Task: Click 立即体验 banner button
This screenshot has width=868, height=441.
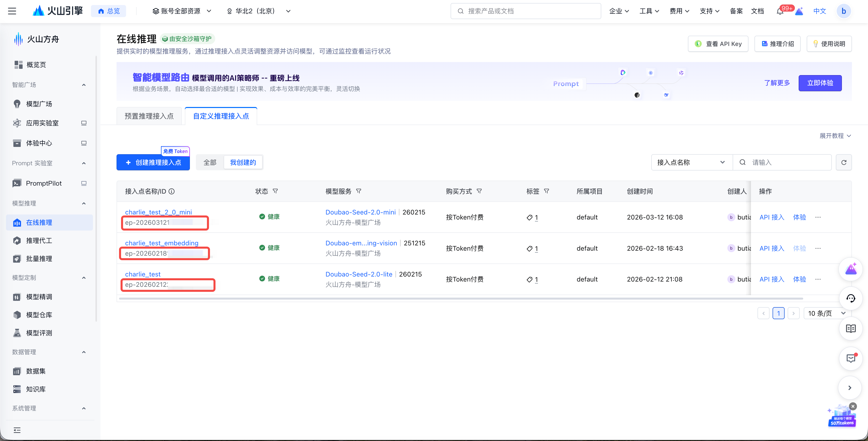Action: (x=820, y=83)
